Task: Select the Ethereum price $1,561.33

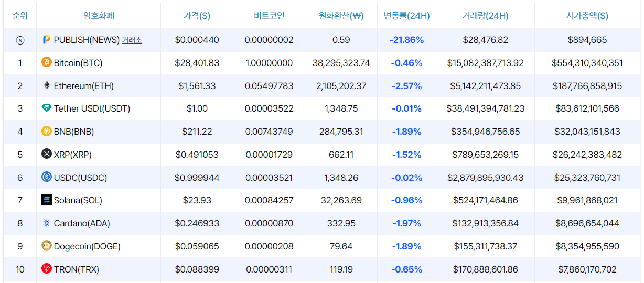Action: coord(197,86)
